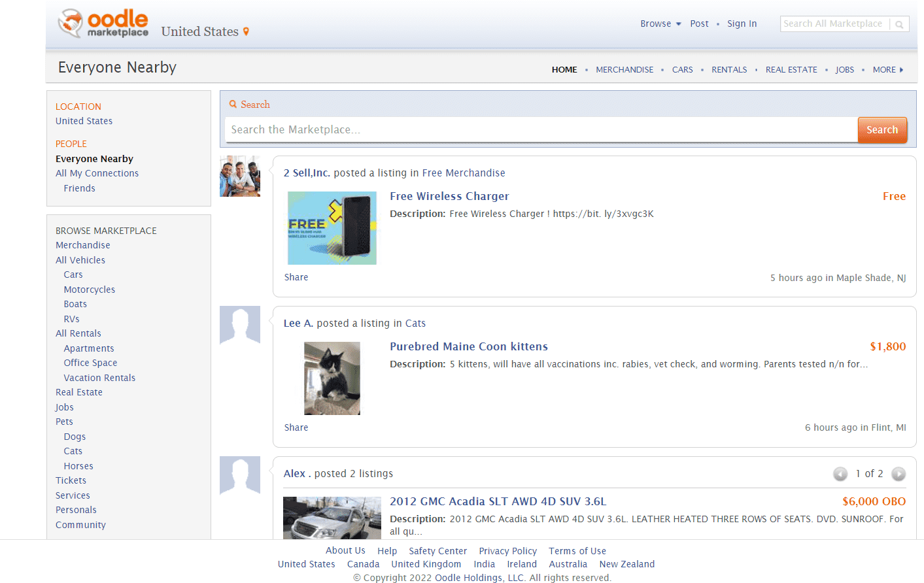Browse Cats in sidebar
The image size is (924, 583).
73,451
